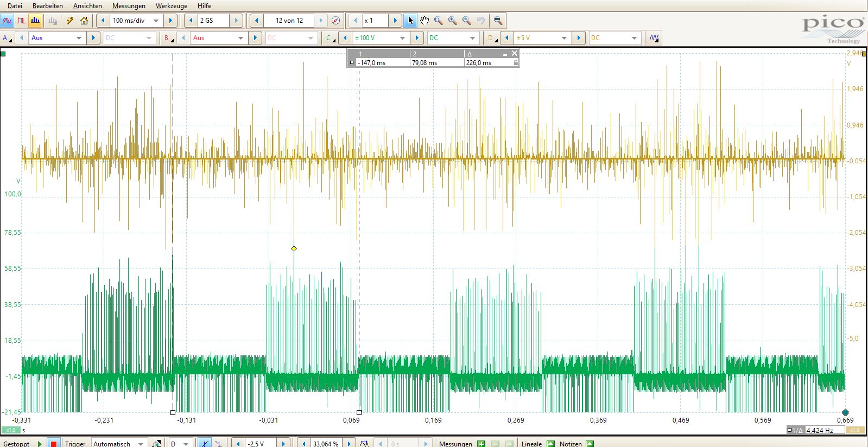The image size is (868, 447).
Task: Open Math channels icon beside channel D
Action: pyautogui.click(x=654, y=38)
